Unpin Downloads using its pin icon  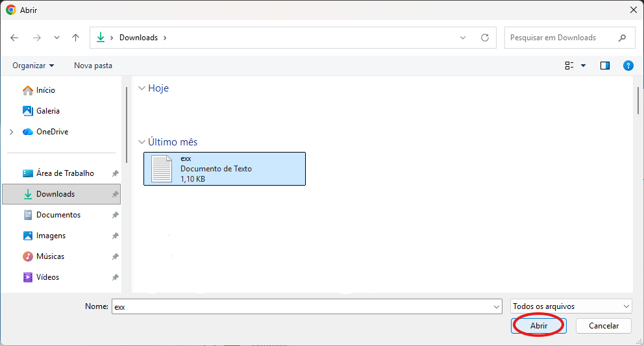115,194
